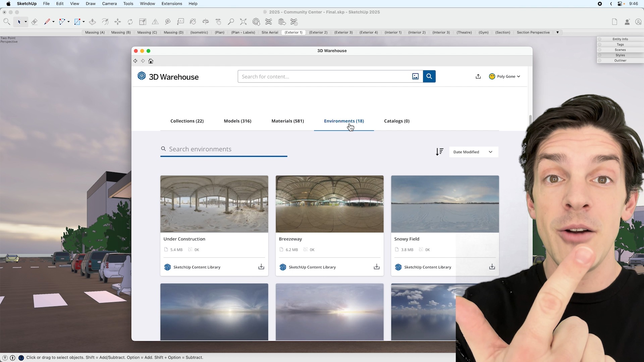Open the Extensions menu

[x=172, y=4]
